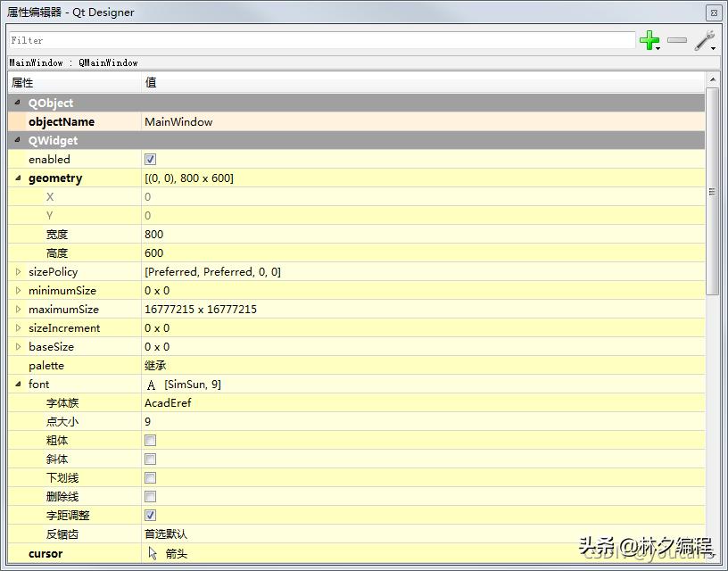Screen dimensions: 728x571
Task: Collapse the geometry property group
Action: 18,178
